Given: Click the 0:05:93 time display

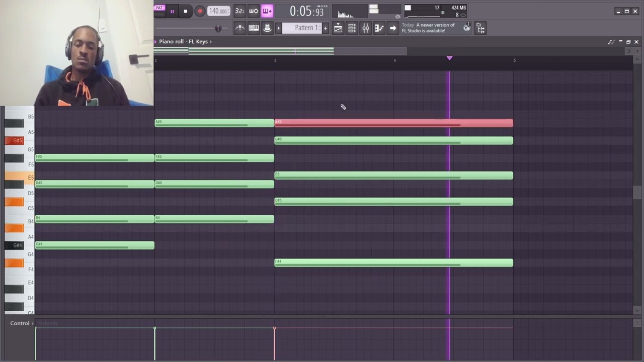Looking at the screenshot, I should pos(307,11).
